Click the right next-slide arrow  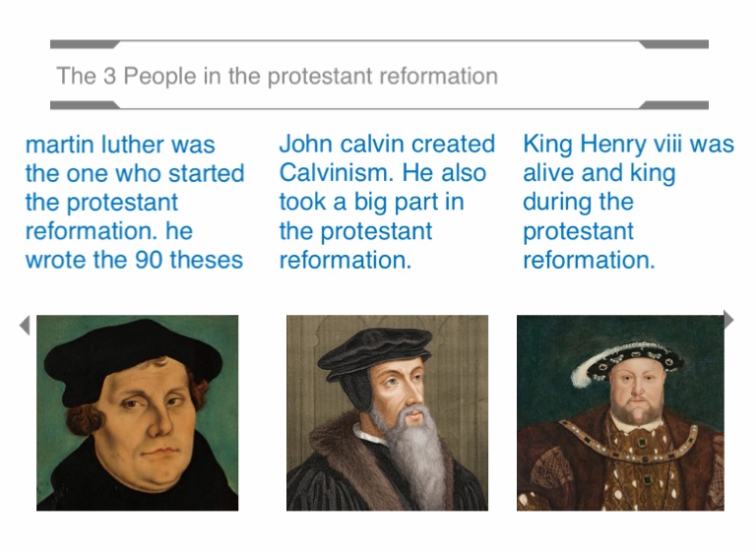pos(728,319)
